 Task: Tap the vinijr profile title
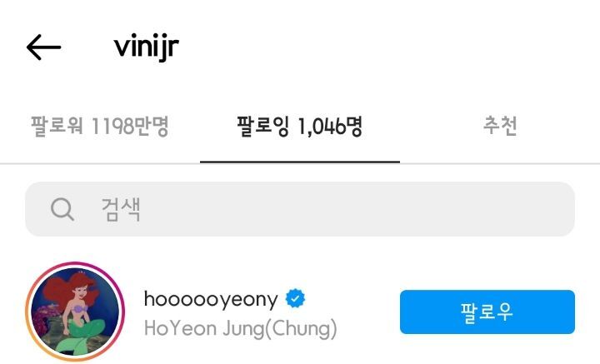pyautogui.click(x=146, y=47)
